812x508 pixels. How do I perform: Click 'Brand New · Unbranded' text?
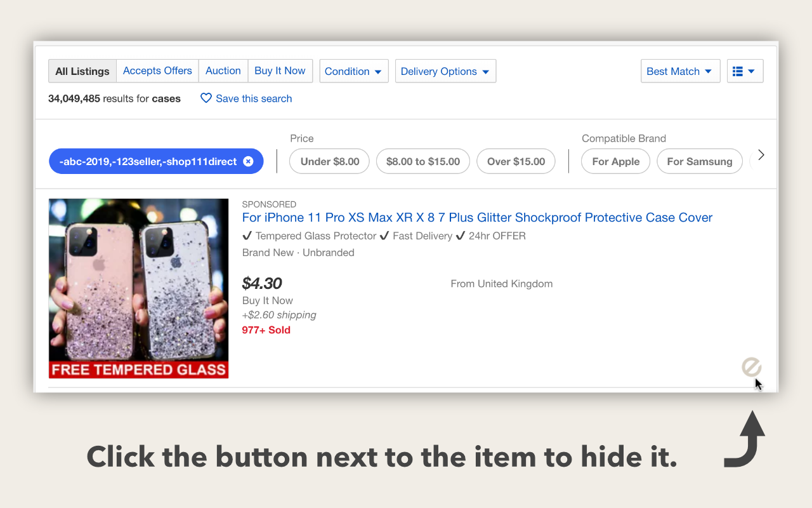click(x=298, y=253)
